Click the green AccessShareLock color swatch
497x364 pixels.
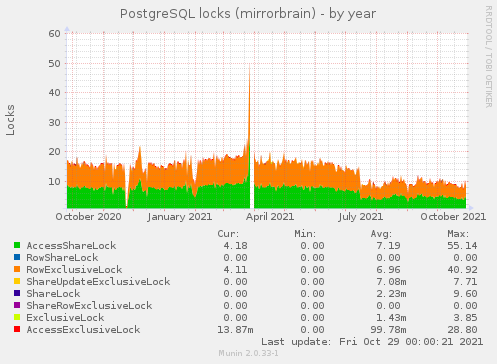(x=17, y=245)
